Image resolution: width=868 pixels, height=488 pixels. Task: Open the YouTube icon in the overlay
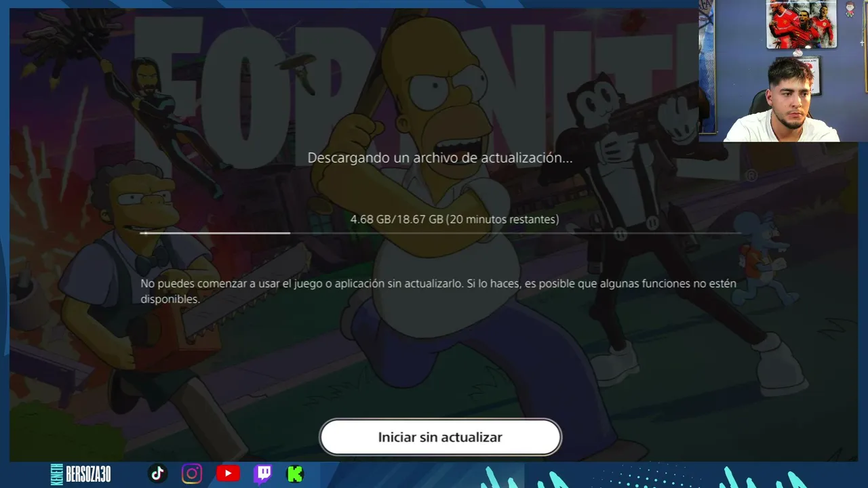tap(228, 473)
